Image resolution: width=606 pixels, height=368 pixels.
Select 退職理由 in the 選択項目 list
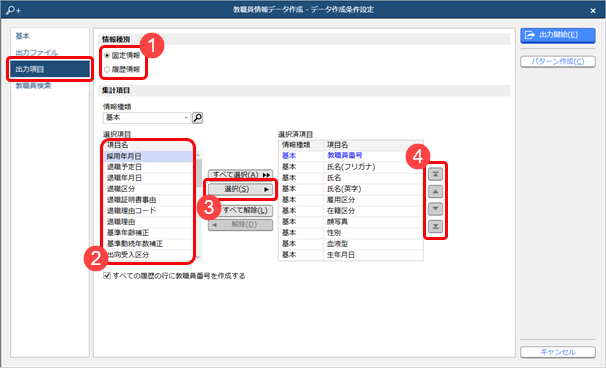click(149, 222)
